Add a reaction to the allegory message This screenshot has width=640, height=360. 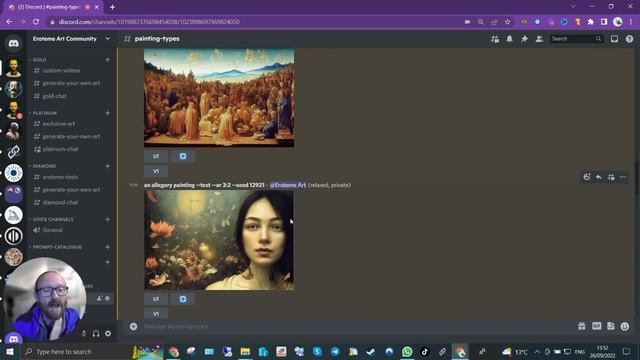pos(587,177)
